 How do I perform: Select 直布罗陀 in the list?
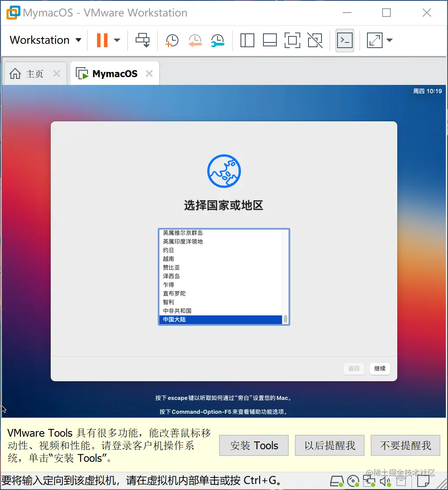(x=220, y=293)
